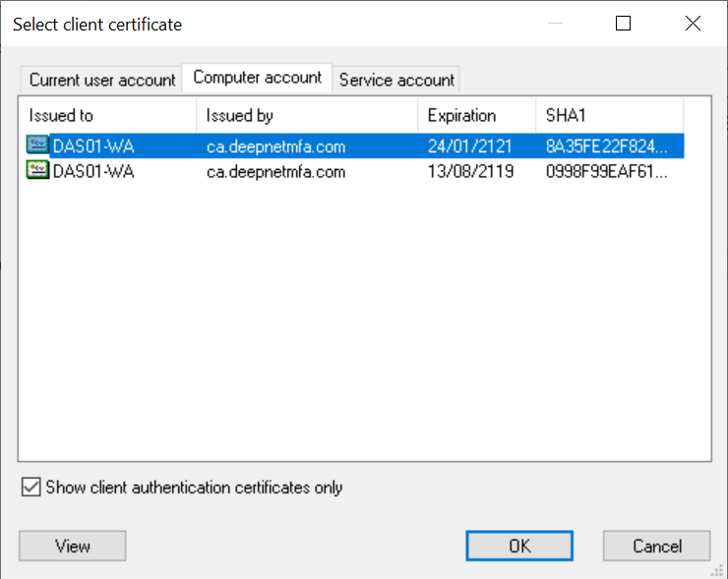Open the Service account tab

396,80
